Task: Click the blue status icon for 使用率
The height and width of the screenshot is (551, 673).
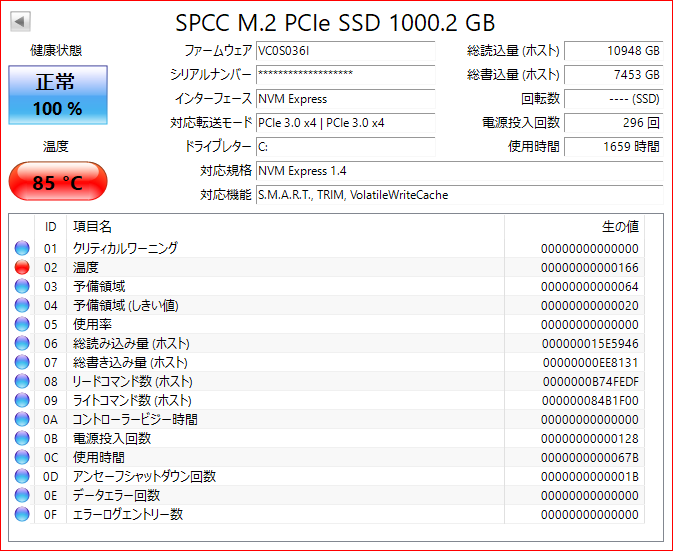Action: point(22,324)
